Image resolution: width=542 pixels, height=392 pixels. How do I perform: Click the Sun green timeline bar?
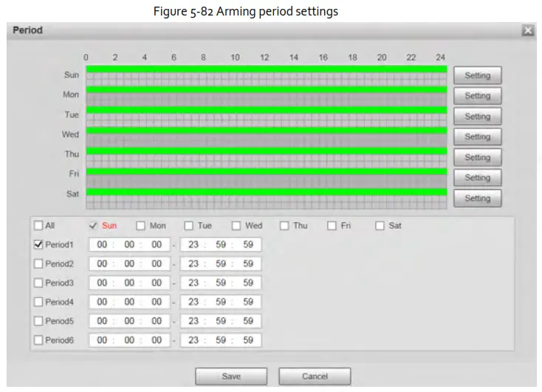pyautogui.click(x=267, y=69)
